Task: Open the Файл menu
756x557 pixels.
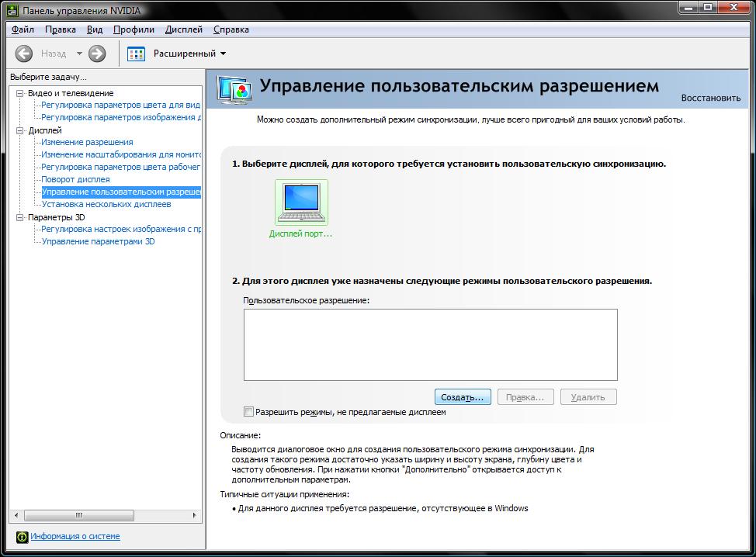Action: click(23, 29)
